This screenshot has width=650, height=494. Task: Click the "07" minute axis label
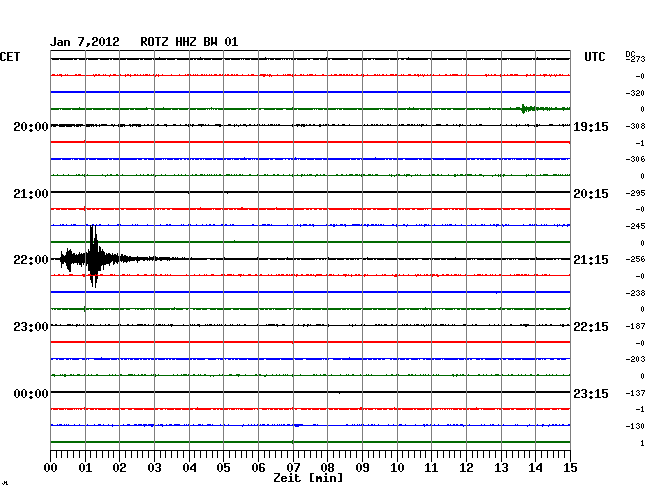[x=293, y=468]
